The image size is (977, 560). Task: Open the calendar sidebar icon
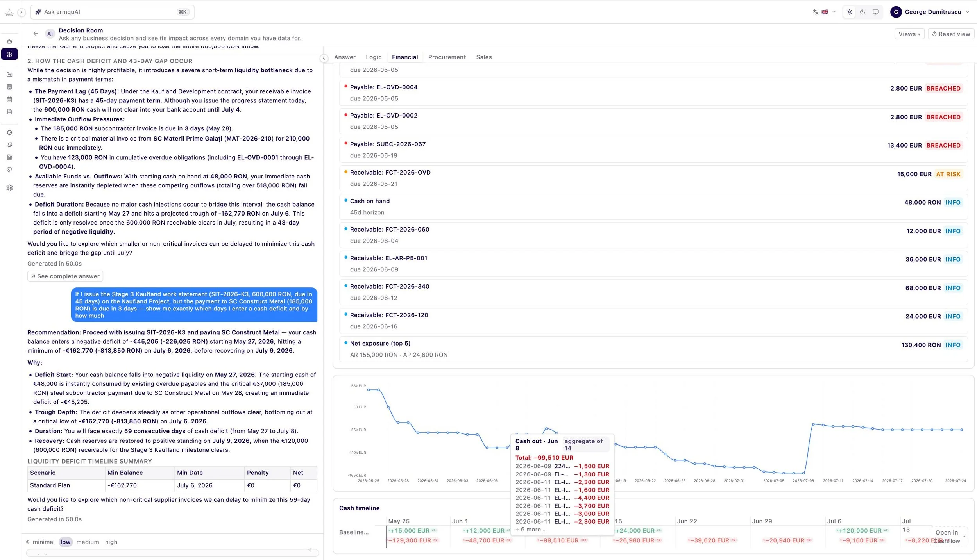(9, 99)
